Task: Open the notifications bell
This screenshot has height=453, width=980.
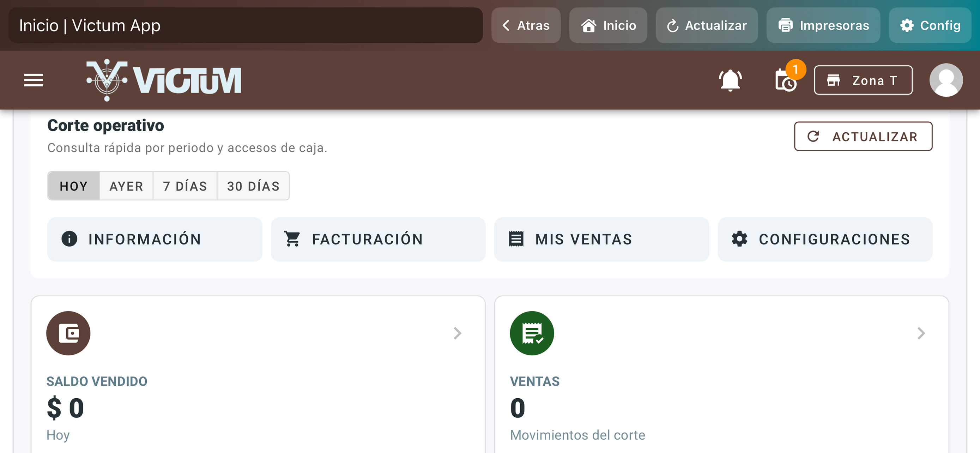Action: point(730,80)
